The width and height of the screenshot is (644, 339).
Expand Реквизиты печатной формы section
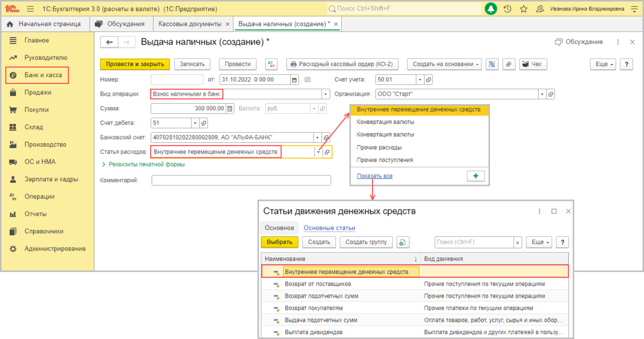click(143, 164)
